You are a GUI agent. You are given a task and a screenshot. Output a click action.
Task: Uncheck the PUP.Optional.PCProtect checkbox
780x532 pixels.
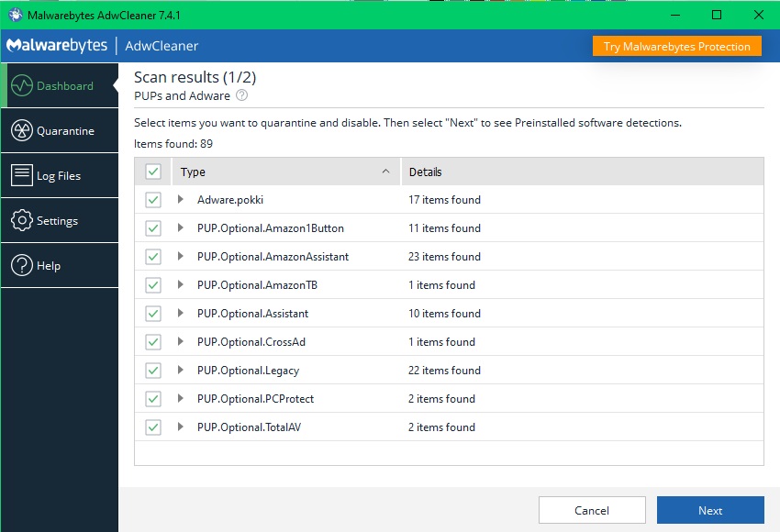click(153, 398)
